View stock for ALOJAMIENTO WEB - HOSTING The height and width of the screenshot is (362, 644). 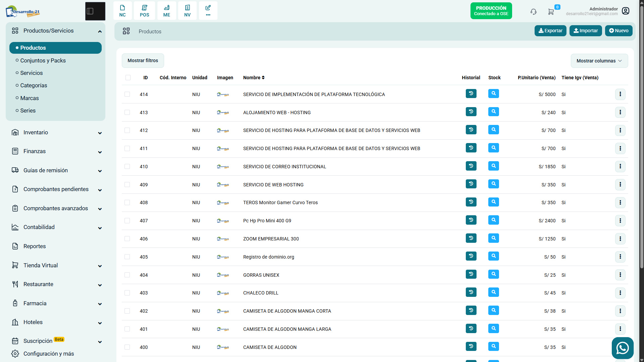click(x=493, y=112)
